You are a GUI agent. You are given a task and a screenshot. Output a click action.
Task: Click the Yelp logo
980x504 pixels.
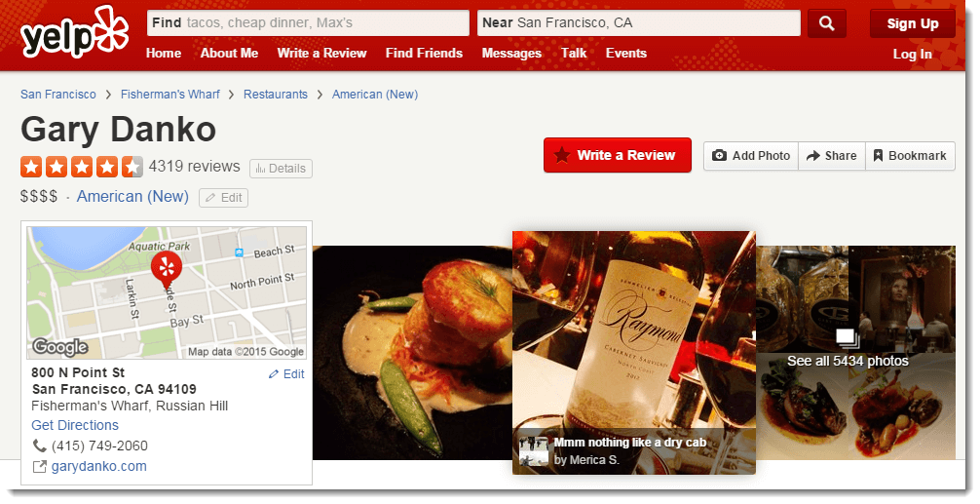(x=74, y=33)
